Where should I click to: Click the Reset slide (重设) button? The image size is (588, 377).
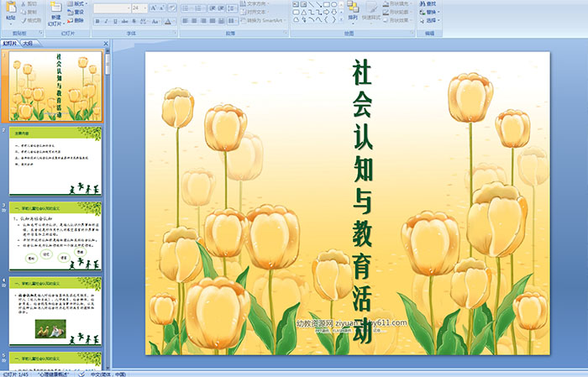click(75, 12)
